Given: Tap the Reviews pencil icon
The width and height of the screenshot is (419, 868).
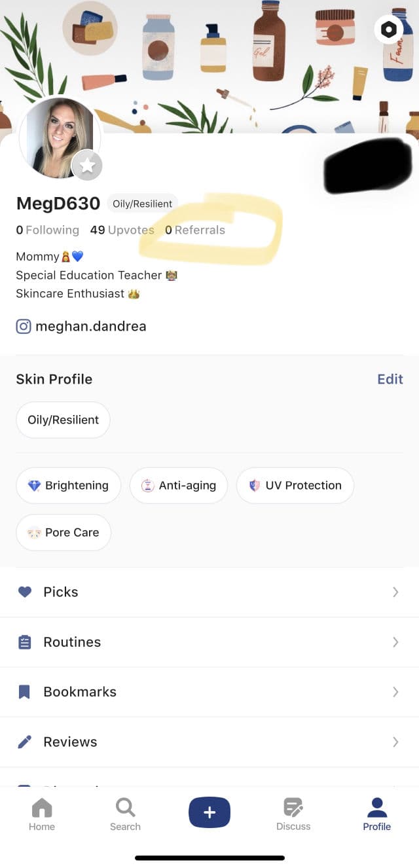Looking at the screenshot, I should pos(24,742).
